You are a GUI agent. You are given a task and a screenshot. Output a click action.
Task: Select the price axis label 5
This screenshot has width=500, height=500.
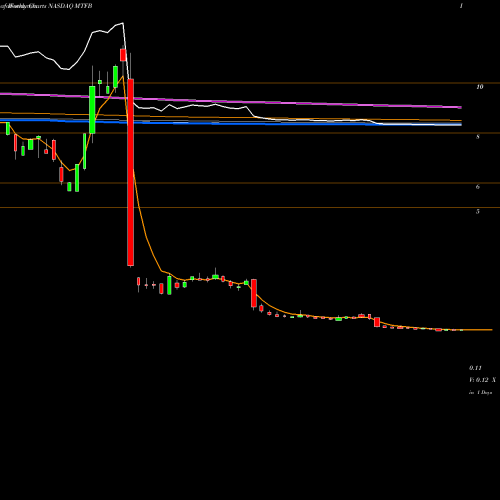[x=478, y=211]
